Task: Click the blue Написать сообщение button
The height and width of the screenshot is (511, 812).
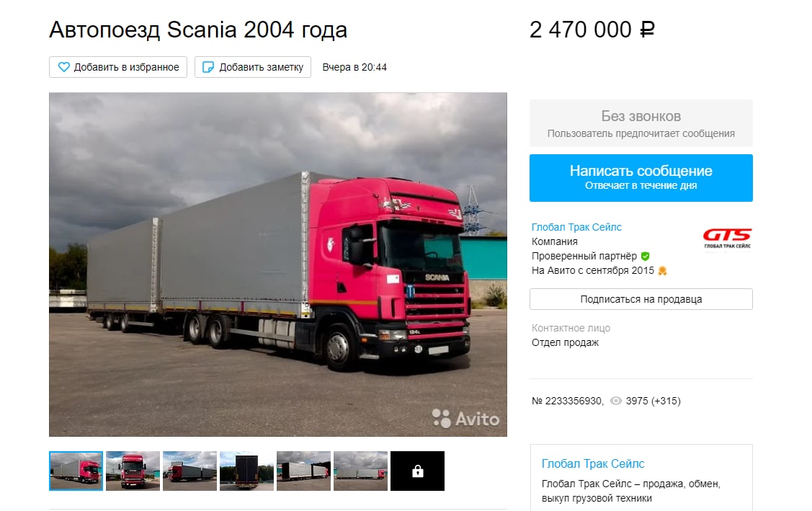Action: pos(641,178)
